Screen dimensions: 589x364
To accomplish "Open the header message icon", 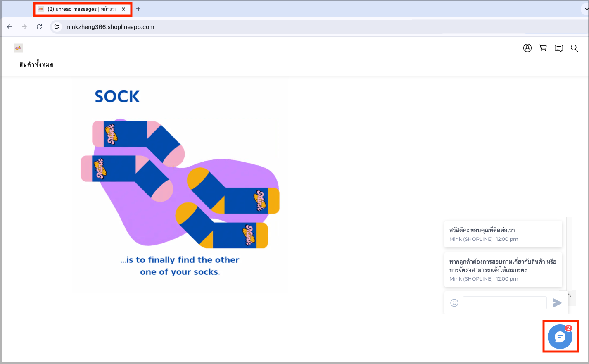I will [x=559, y=48].
